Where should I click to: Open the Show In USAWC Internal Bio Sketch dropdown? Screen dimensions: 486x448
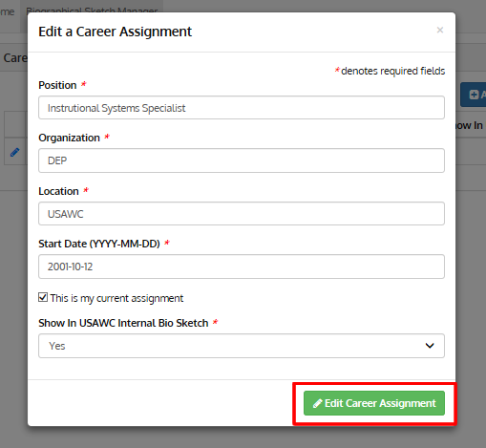tap(242, 346)
